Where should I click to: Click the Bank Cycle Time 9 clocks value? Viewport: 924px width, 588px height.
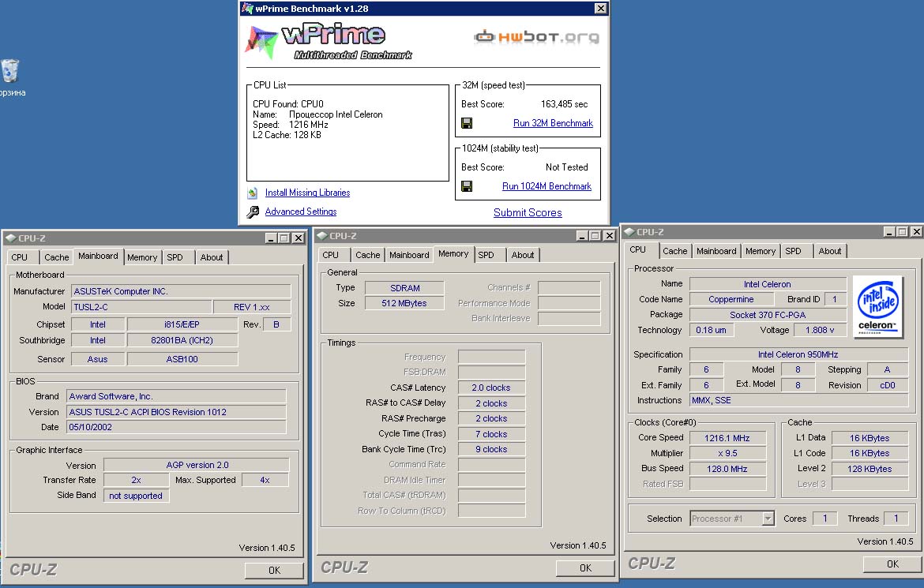pyautogui.click(x=491, y=449)
